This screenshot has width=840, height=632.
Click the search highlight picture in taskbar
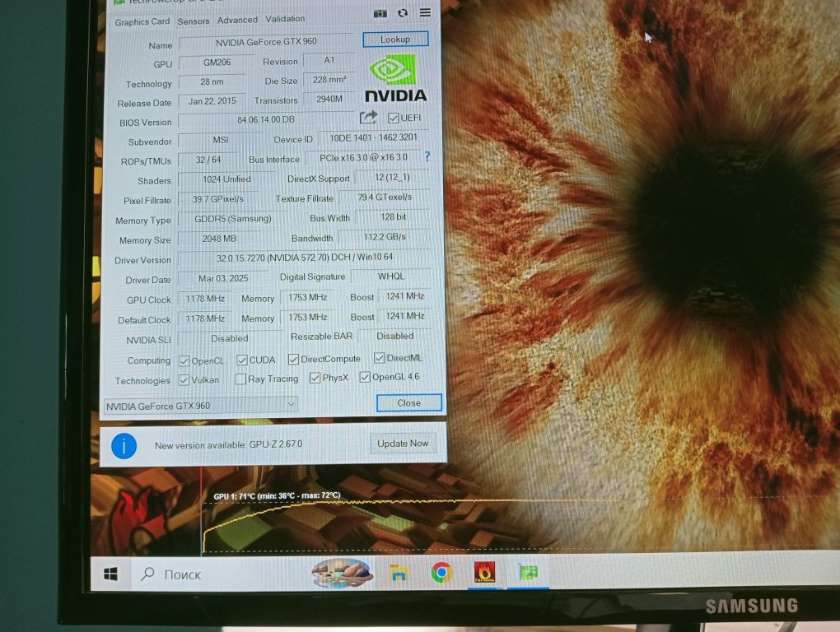[x=343, y=573]
